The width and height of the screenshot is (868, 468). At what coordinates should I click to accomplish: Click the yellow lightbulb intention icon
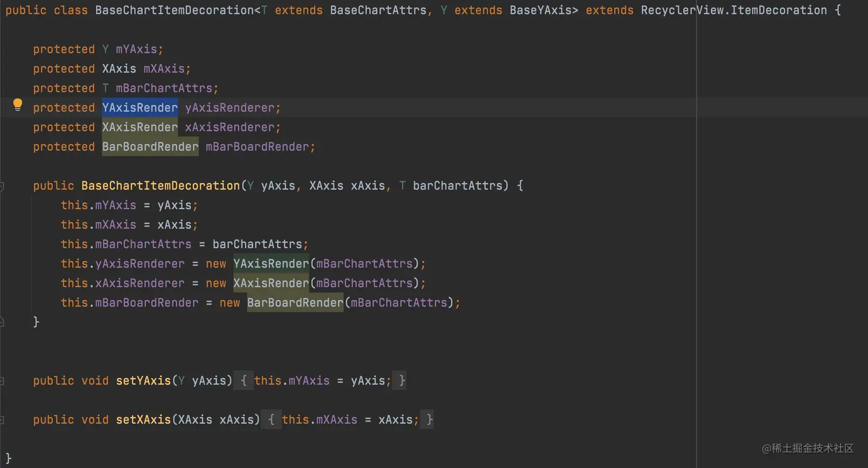(18, 105)
